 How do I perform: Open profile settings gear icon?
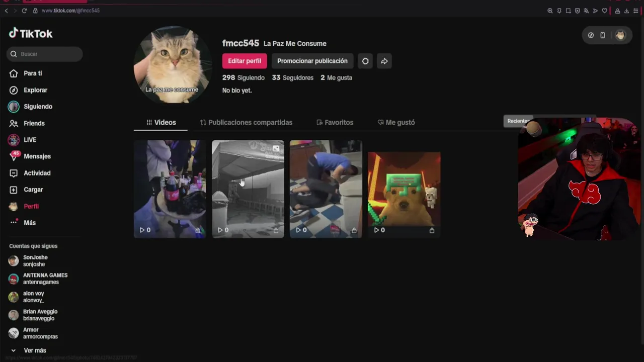tap(365, 61)
